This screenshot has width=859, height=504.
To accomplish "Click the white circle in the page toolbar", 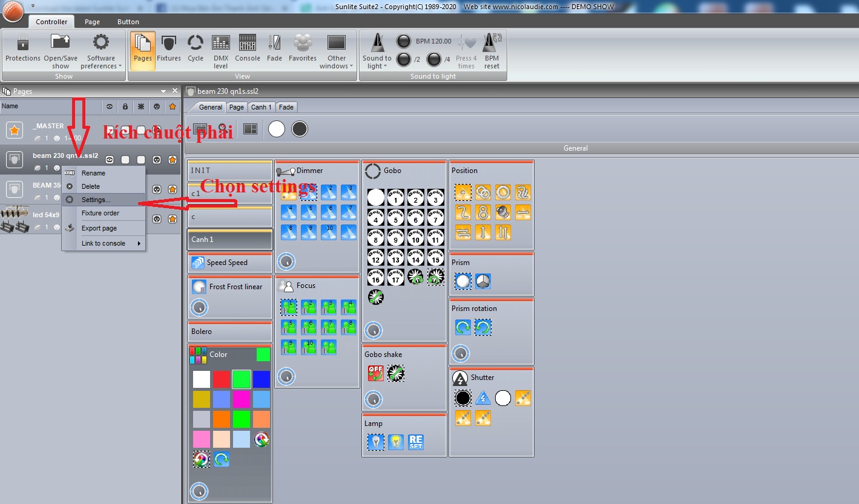I will coord(277,129).
